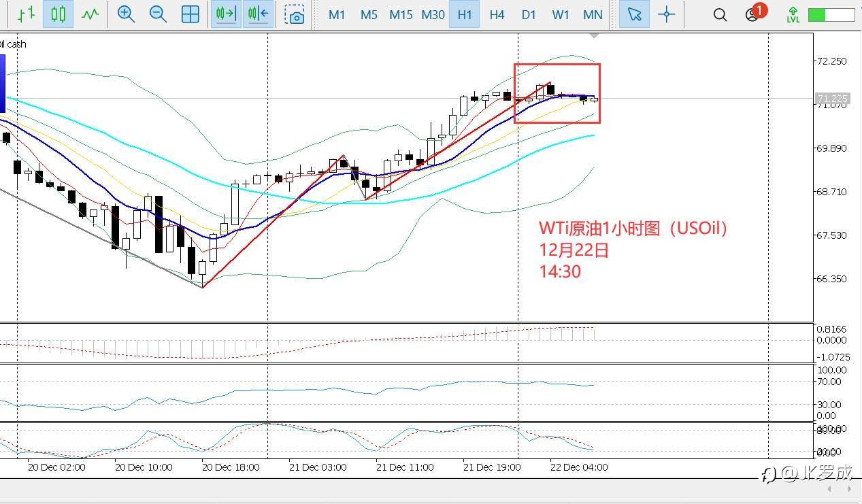Click the MACD 0.8166 scale value
This screenshot has height=504, width=862.
831,329
